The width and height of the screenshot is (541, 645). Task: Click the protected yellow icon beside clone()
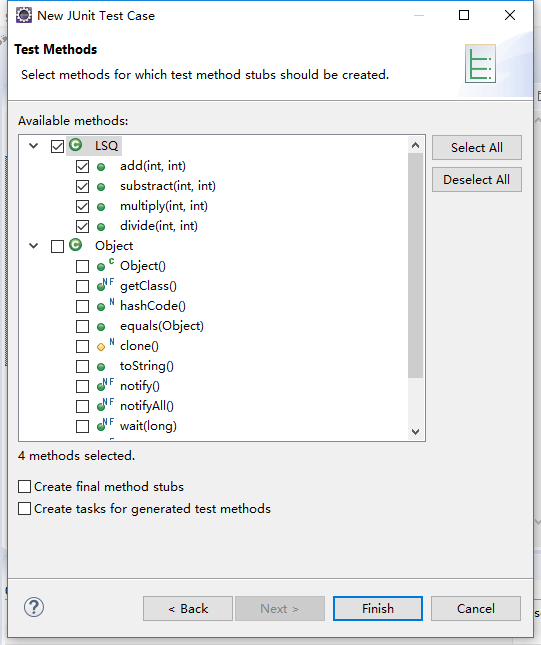[x=105, y=345]
